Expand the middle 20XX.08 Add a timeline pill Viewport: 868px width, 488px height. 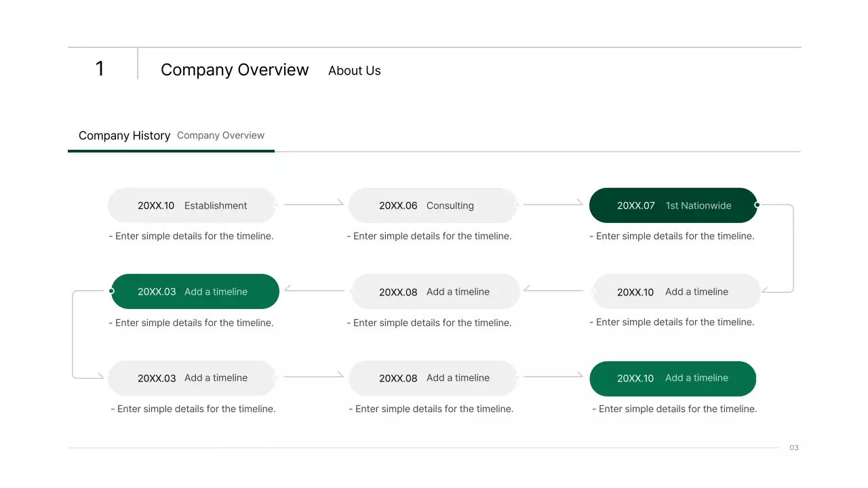(x=434, y=291)
